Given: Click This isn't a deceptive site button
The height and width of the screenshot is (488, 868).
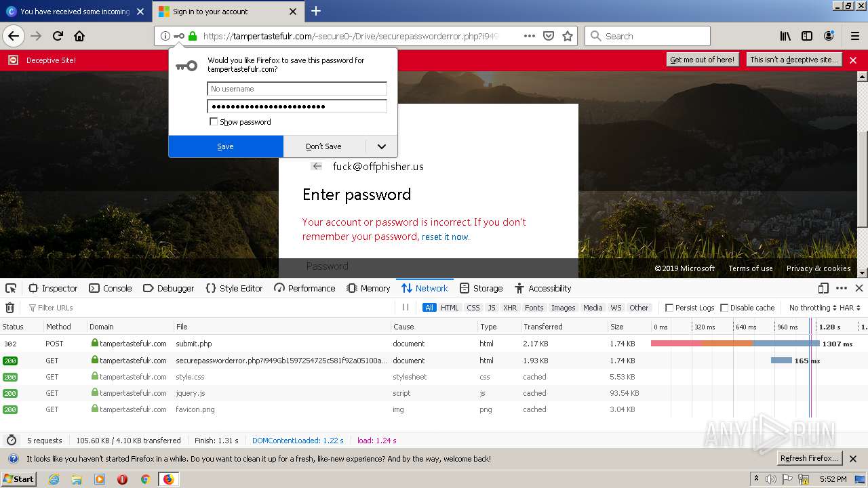Looking at the screenshot, I should (x=793, y=60).
